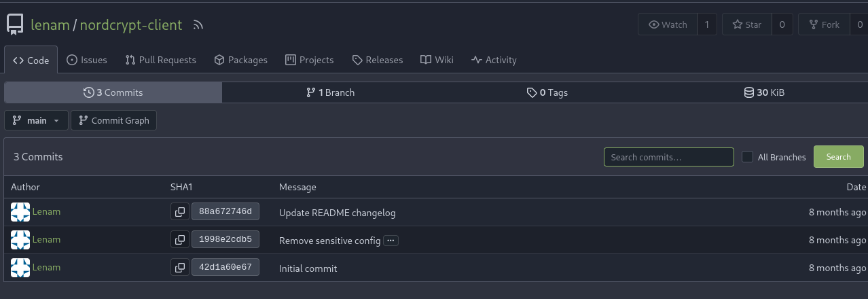The width and height of the screenshot is (868, 299).
Task: Open the repository RSS feed icon
Action: pos(198,25)
